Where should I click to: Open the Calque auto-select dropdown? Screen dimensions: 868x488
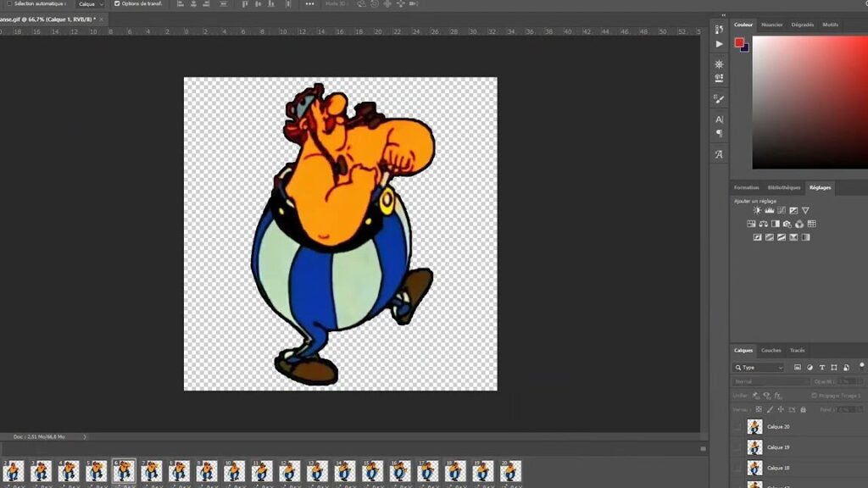(91, 4)
